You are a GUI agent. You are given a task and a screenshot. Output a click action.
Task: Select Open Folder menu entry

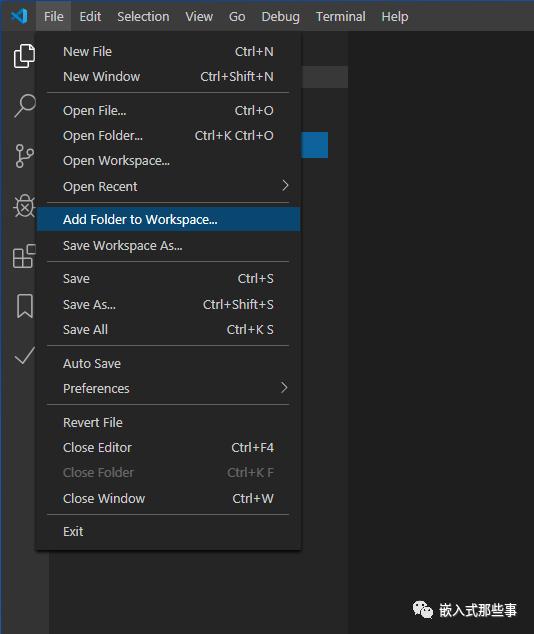coord(168,135)
